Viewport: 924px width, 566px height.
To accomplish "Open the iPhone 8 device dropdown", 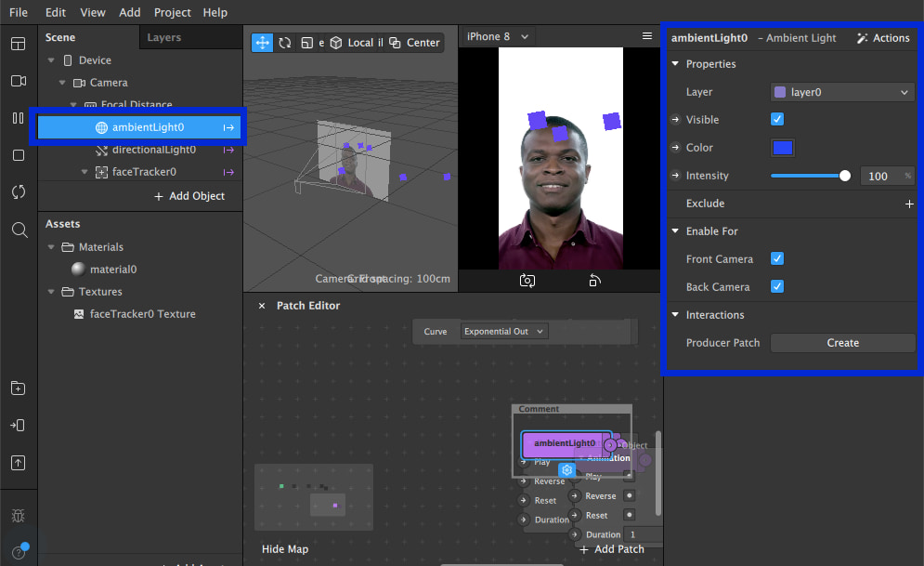I will [498, 36].
